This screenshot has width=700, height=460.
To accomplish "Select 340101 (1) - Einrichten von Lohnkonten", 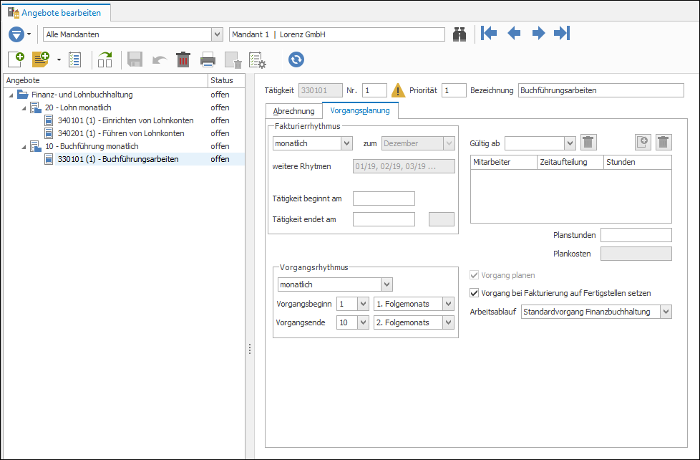I will 125,121.
